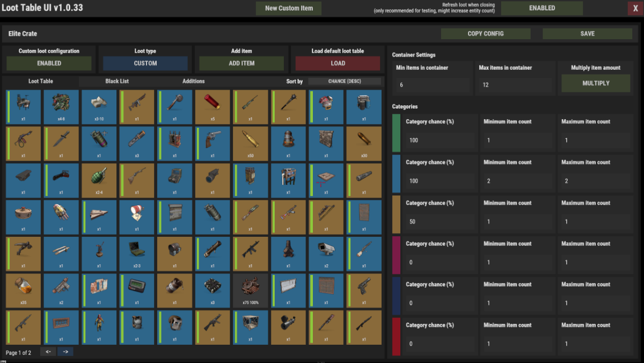The height and width of the screenshot is (363, 644).
Task: Toggle Custom loot configuration ENABLED button
Action: click(x=49, y=63)
